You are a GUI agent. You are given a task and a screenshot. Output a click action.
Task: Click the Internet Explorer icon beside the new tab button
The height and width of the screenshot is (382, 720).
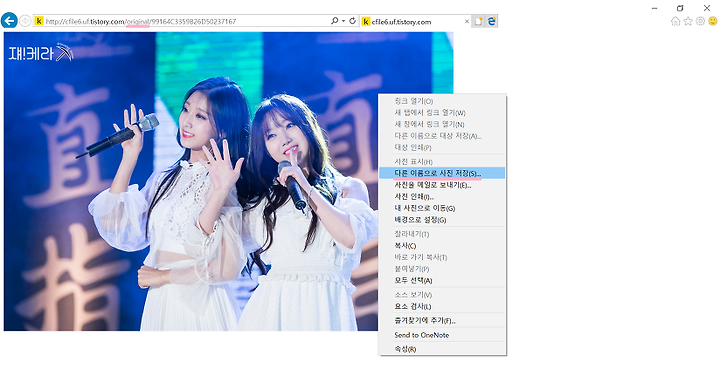point(491,22)
